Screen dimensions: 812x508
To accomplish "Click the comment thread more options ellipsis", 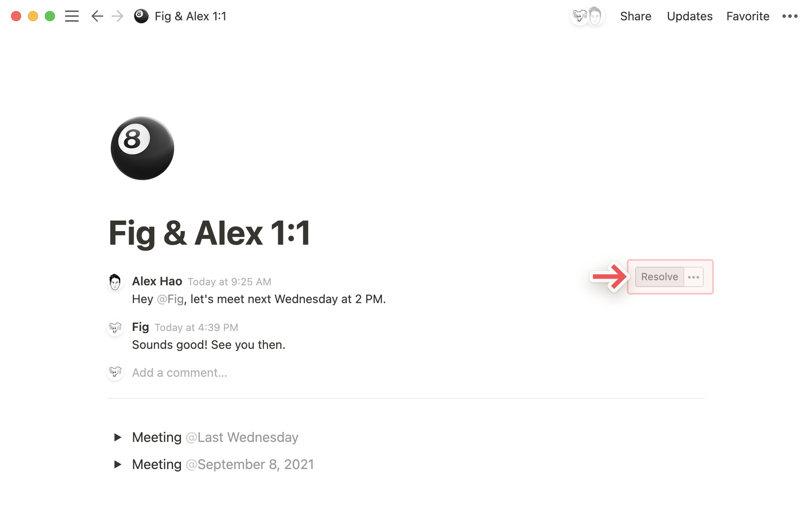I will pos(693,276).
